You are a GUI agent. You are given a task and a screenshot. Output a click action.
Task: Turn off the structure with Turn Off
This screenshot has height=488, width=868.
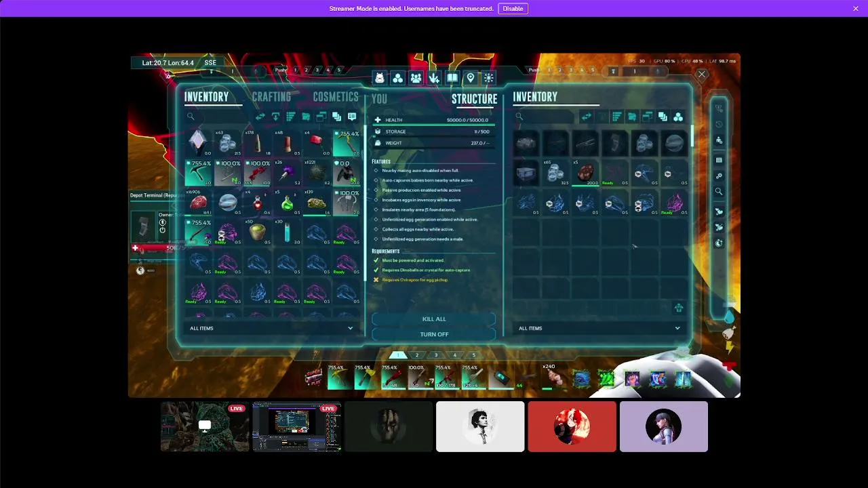tap(434, 334)
